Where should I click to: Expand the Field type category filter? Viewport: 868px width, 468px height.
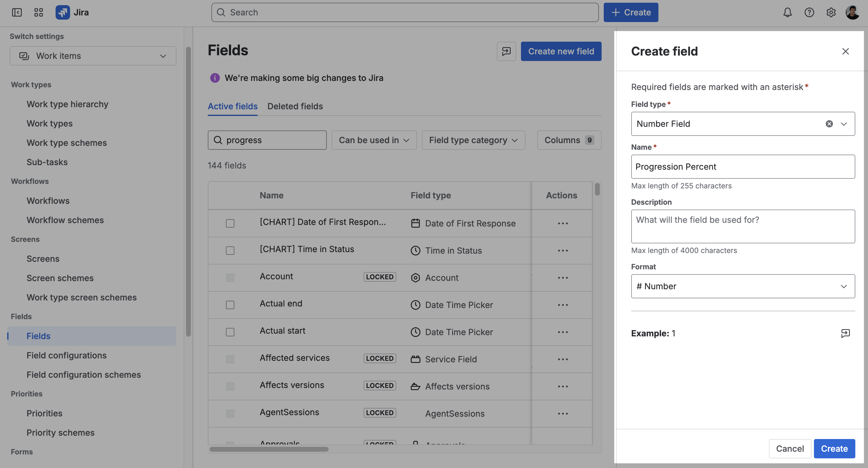click(474, 140)
